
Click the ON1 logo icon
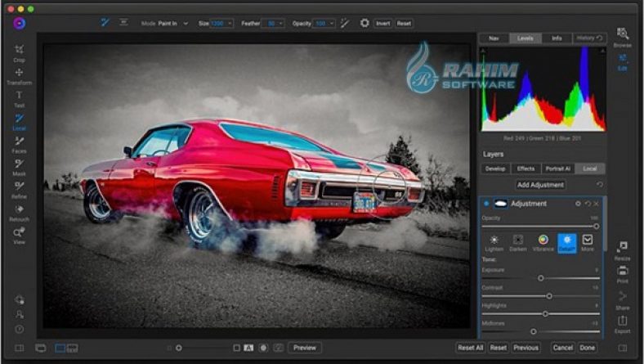pos(20,24)
